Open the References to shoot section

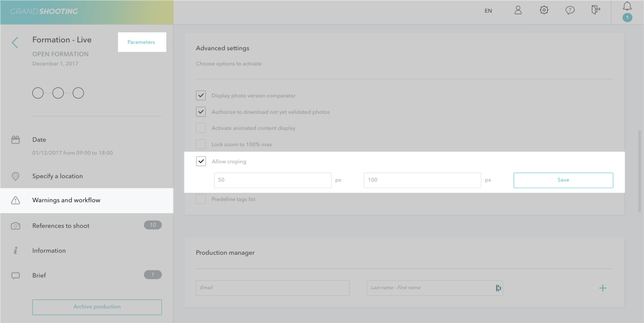61,226
